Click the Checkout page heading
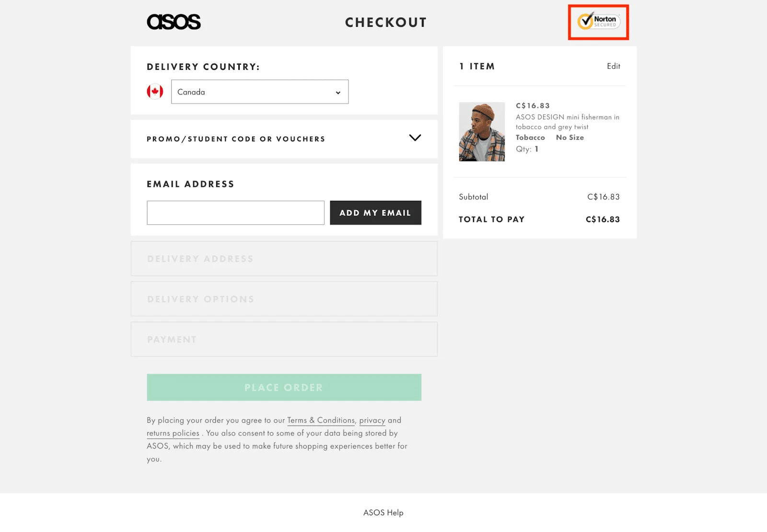The image size is (767, 532). [x=385, y=22]
